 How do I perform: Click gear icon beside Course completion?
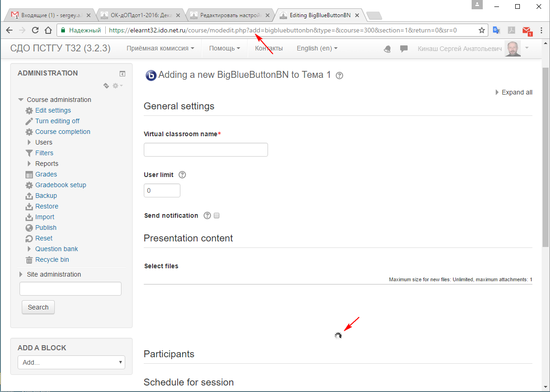(x=29, y=132)
